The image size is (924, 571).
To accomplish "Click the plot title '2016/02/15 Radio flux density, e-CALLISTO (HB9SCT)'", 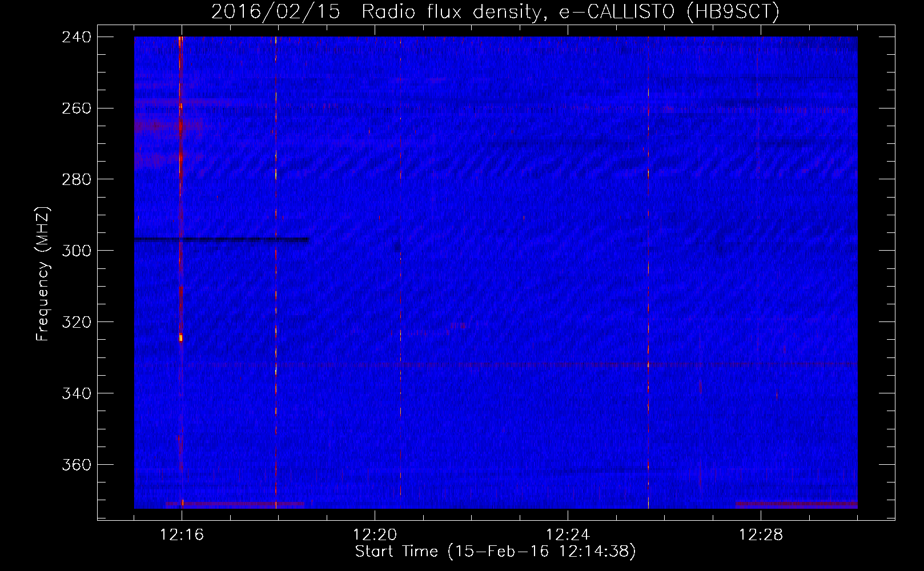I will pyautogui.click(x=495, y=11).
